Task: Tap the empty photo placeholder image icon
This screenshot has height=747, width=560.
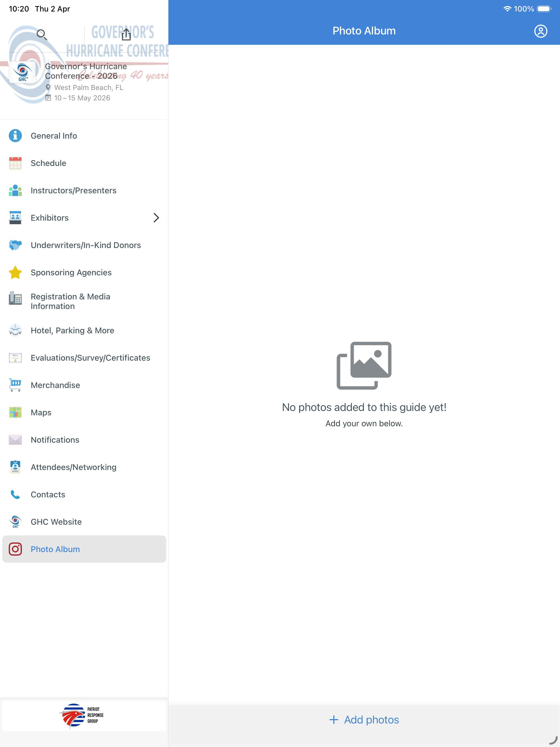Action: click(364, 365)
